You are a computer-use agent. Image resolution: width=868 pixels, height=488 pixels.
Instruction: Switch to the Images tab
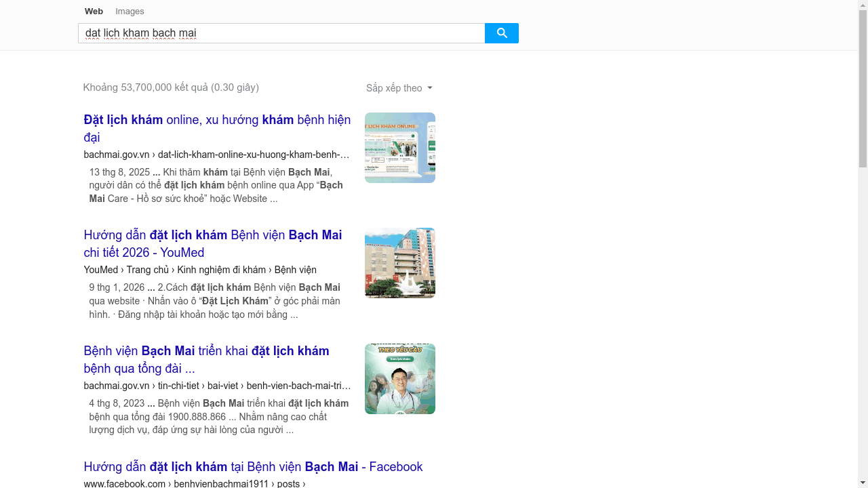(x=130, y=12)
